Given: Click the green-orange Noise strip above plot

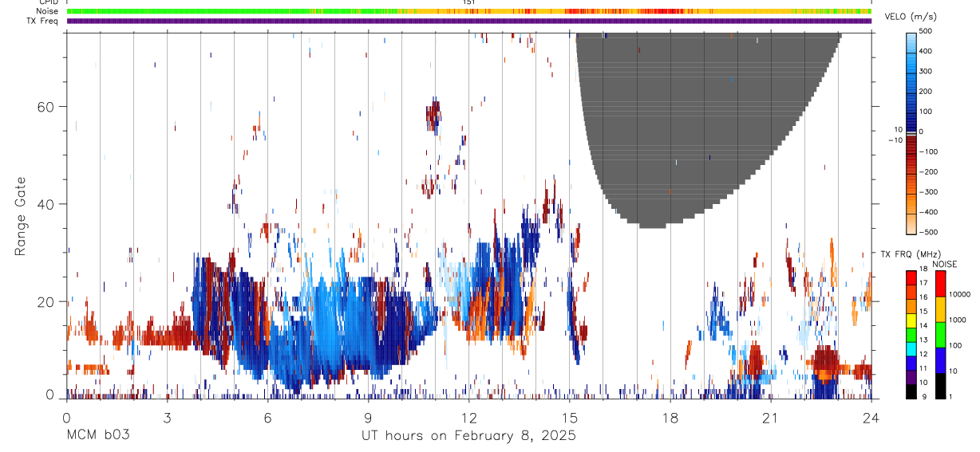Looking at the screenshot, I should pos(469,11).
